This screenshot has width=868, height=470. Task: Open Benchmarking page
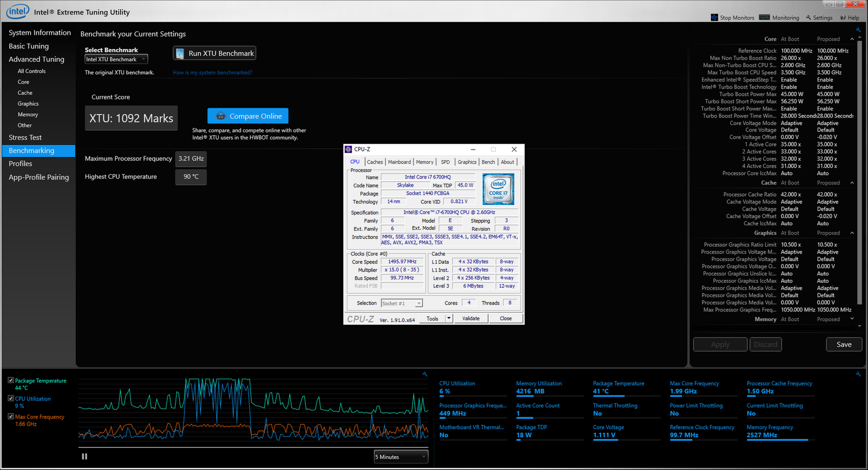tap(39, 150)
